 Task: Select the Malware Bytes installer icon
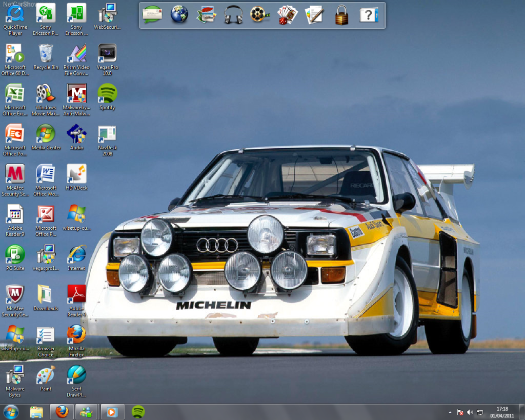[15, 382]
